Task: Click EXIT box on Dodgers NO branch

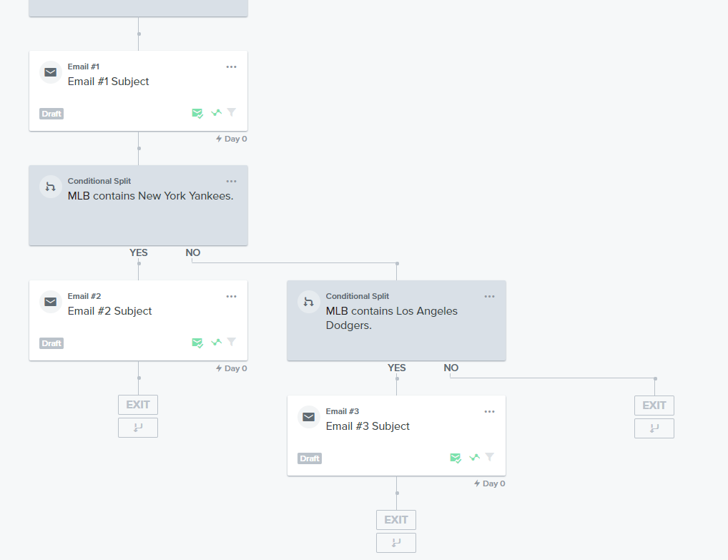Action: pos(654,406)
